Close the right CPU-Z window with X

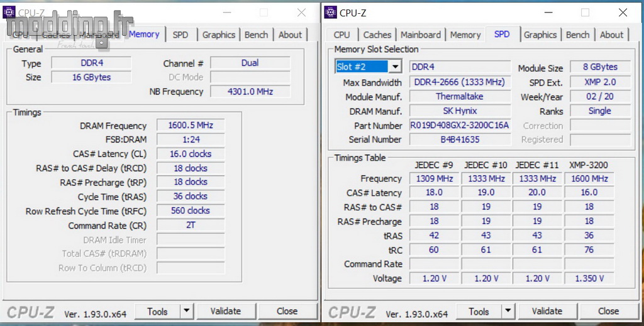623,13
